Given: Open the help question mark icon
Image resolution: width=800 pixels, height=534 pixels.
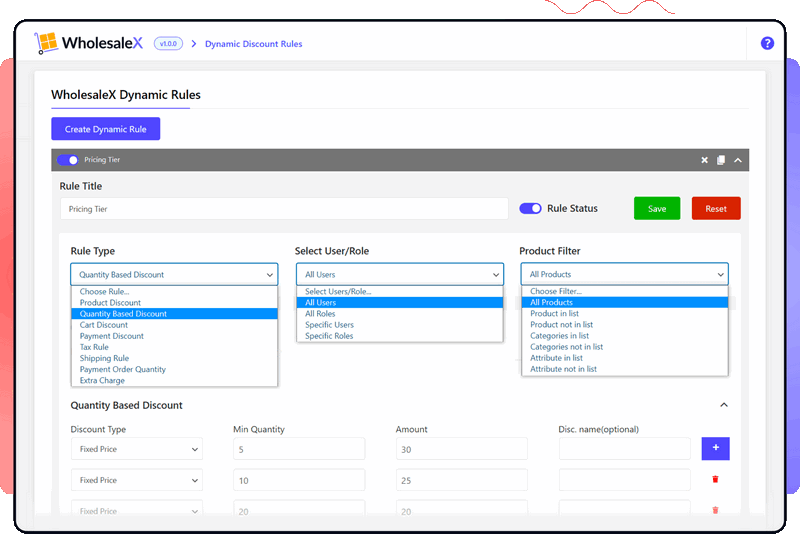Looking at the screenshot, I should coord(767,43).
